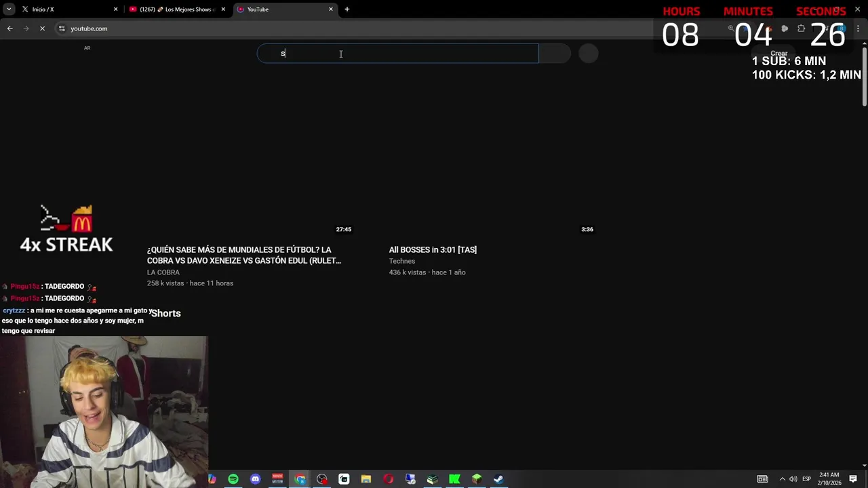Screen dimensions: 868x488
Task: Click the Shorts section heading
Action: point(165,313)
